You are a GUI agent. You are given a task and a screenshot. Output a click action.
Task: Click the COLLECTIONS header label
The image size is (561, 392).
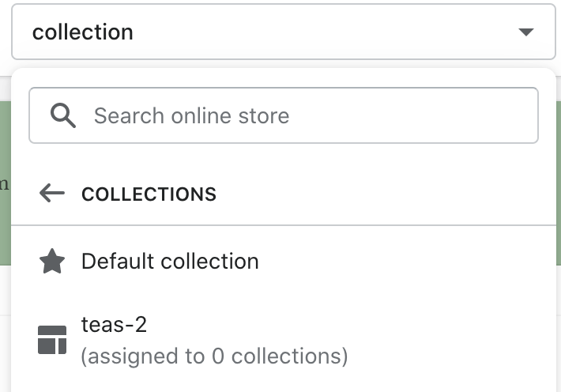pos(149,194)
